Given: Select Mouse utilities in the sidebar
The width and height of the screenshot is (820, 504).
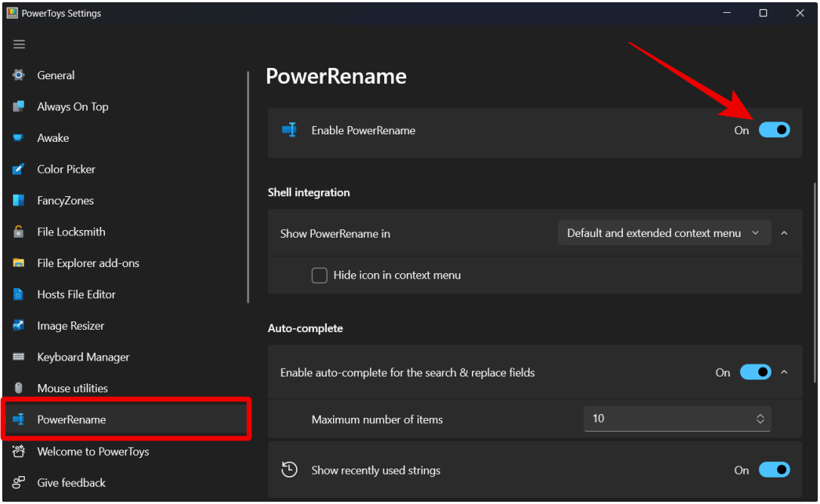Looking at the screenshot, I should (x=72, y=389).
